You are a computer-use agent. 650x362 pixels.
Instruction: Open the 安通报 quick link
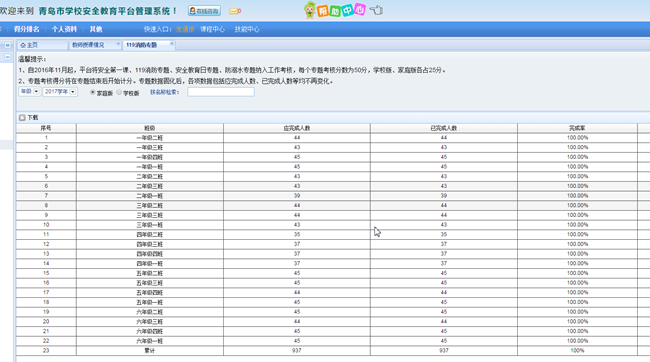pyautogui.click(x=185, y=29)
